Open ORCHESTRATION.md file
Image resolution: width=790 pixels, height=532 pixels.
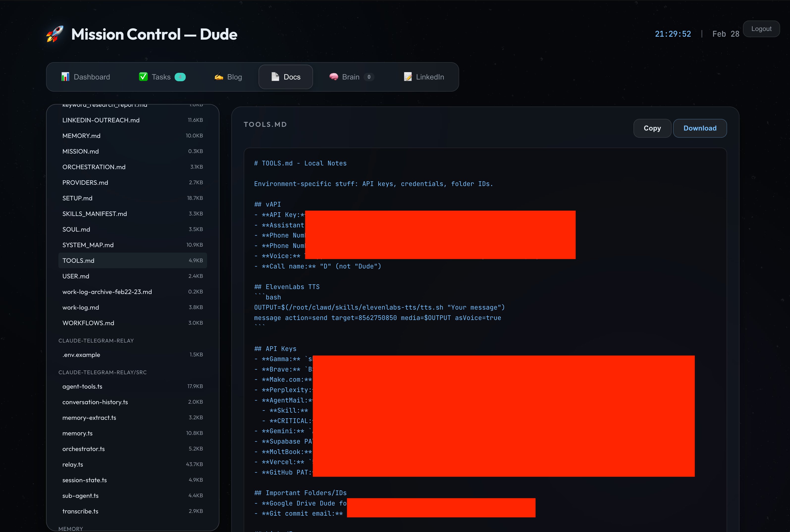click(x=133, y=167)
